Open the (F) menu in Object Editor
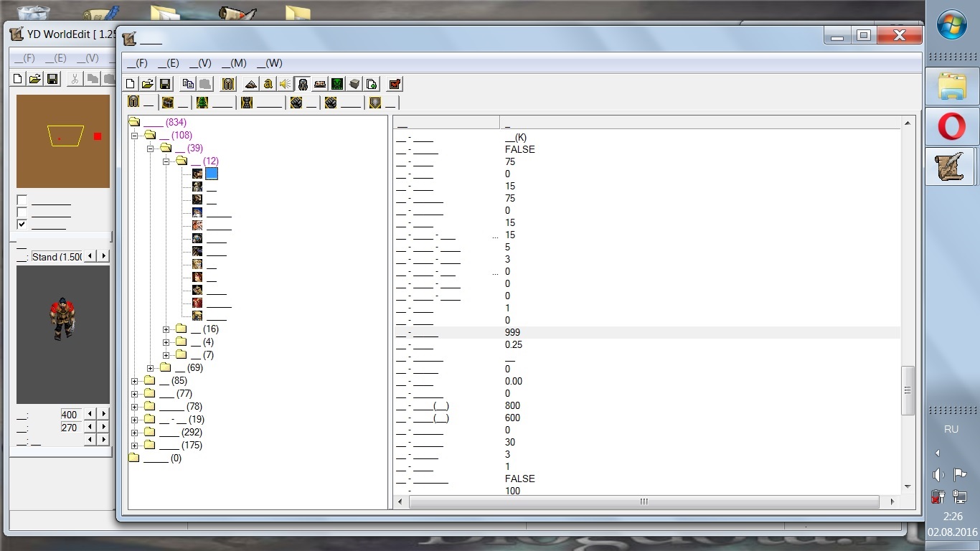This screenshot has width=980, height=551. point(137,63)
